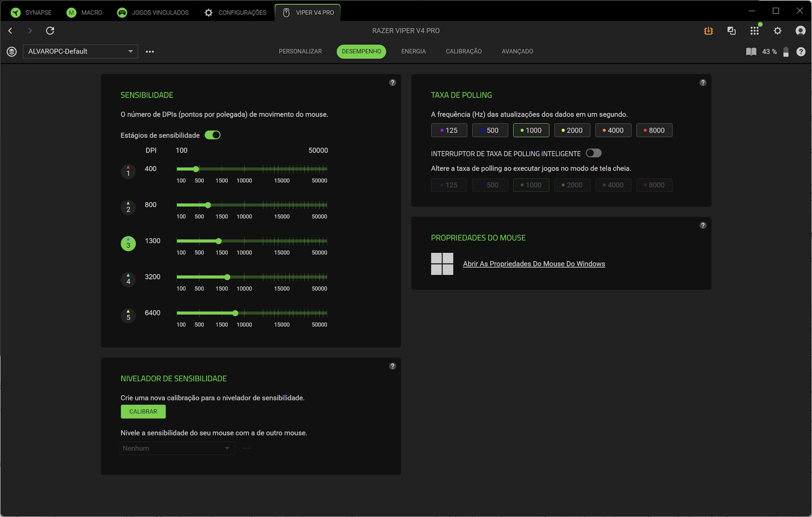812x517 pixels.
Task: Activate DPI stage 5 at 6400
Action: (128, 316)
